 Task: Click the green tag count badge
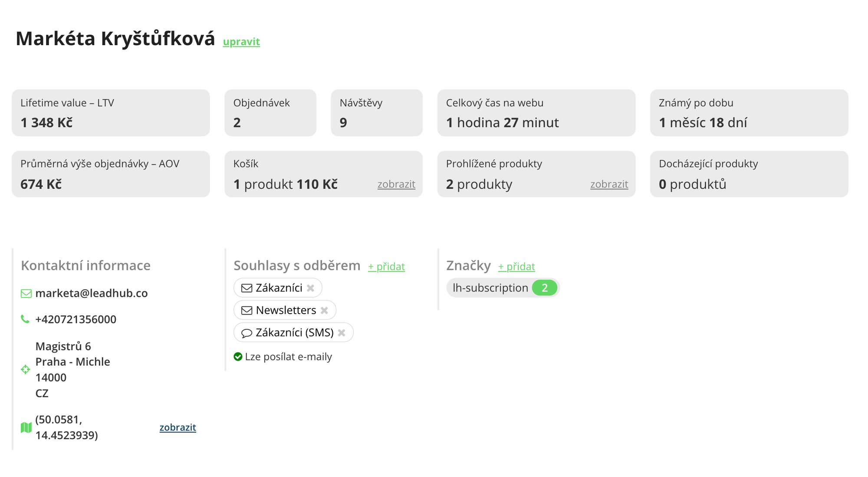(544, 288)
